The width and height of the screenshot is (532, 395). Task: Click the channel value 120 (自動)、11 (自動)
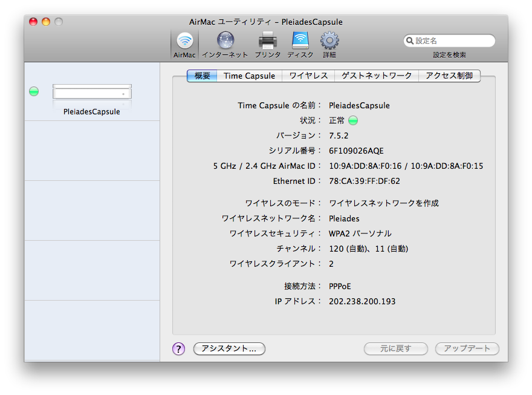[x=368, y=249]
